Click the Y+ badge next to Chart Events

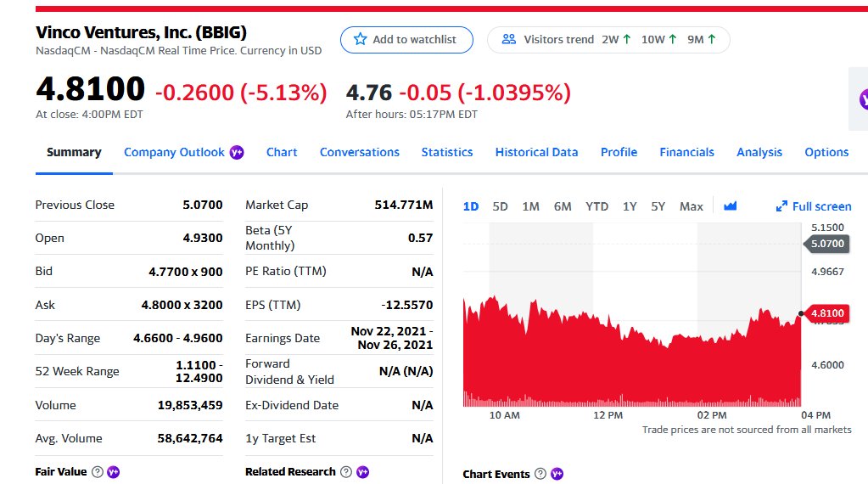point(557,474)
